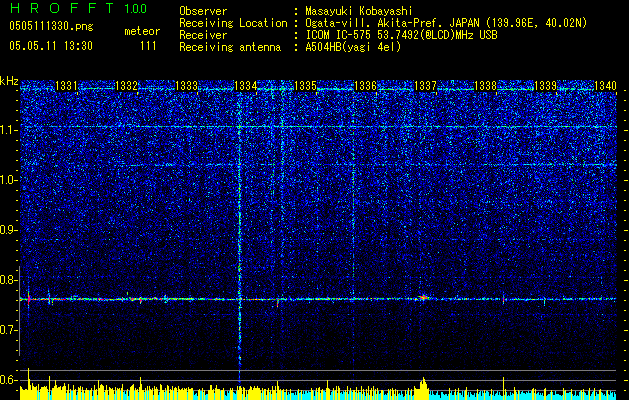The image size is (629, 400).
Task: Click time marker 1340
Action: click(605, 85)
